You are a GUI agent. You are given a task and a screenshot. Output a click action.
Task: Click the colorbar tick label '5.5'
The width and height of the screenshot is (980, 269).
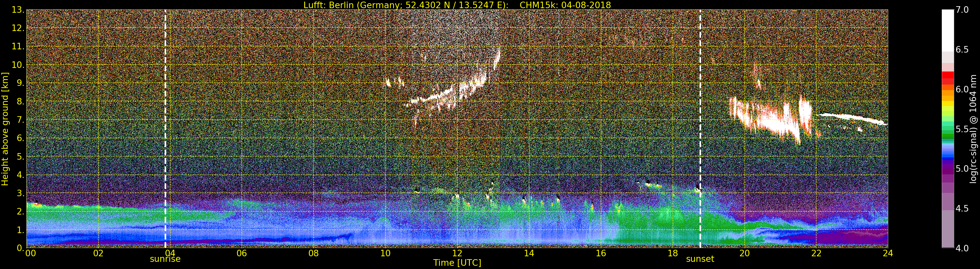(x=962, y=129)
